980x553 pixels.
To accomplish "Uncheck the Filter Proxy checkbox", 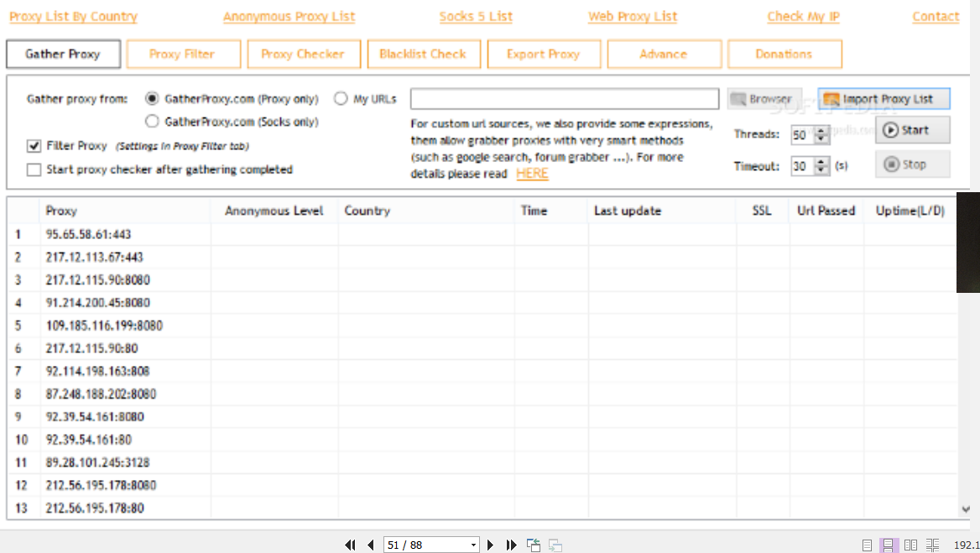I will click(x=34, y=146).
